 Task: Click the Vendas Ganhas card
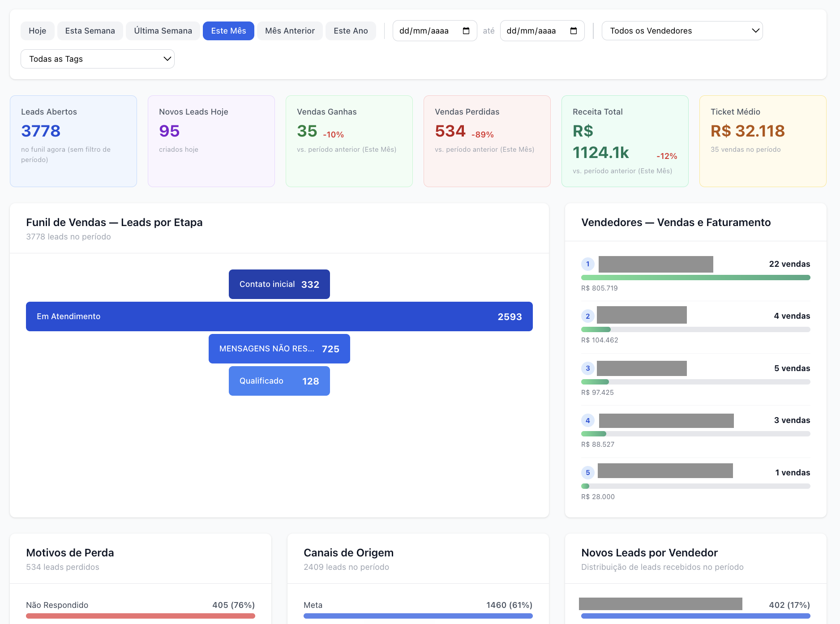(x=349, y=141)
